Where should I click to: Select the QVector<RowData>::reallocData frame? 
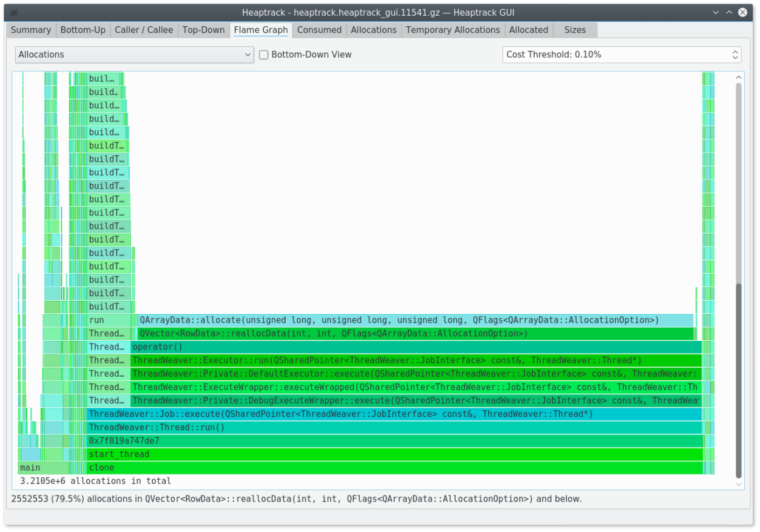point(416,334)
